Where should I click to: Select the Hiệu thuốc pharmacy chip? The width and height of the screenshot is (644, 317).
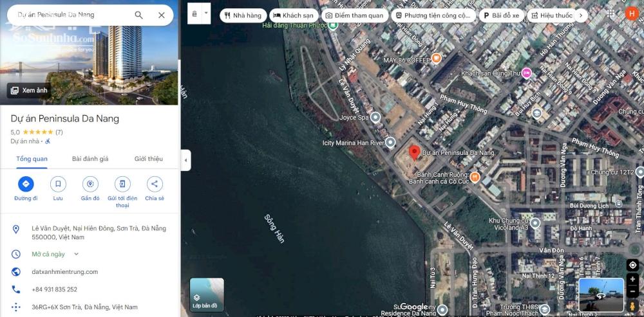[x=551, y=15]
